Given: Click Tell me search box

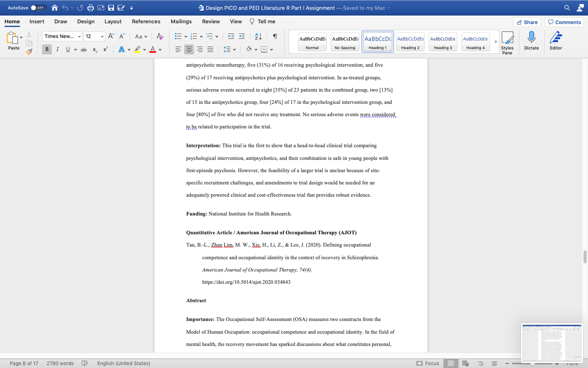Looking at the screenshot, I should [x=263, y=21].
